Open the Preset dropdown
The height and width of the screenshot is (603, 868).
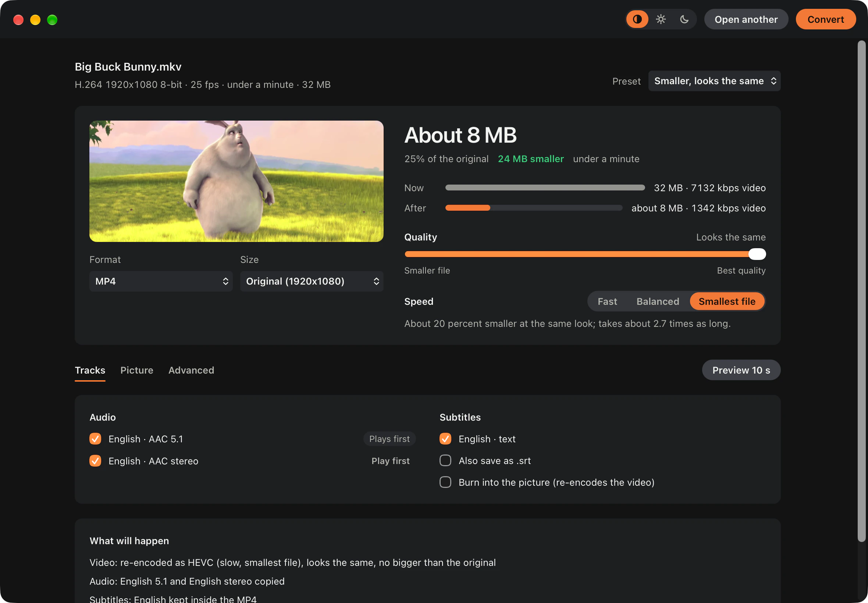point(714,81)
